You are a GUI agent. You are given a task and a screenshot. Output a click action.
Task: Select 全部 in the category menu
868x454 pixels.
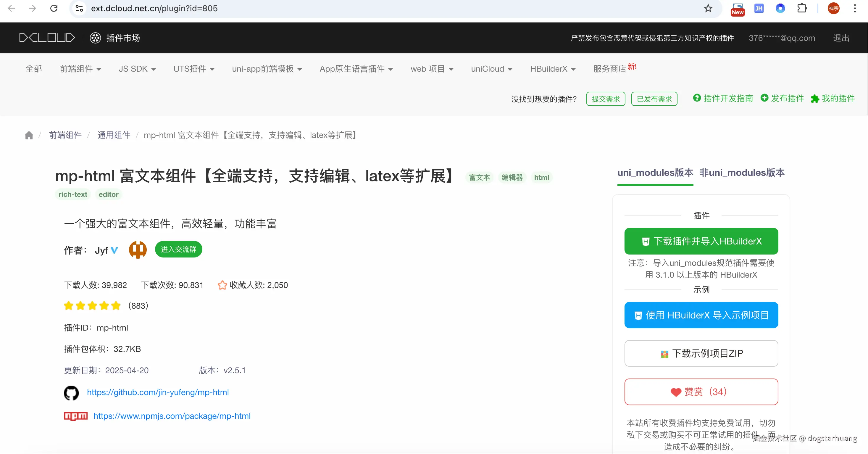(34, 68)
